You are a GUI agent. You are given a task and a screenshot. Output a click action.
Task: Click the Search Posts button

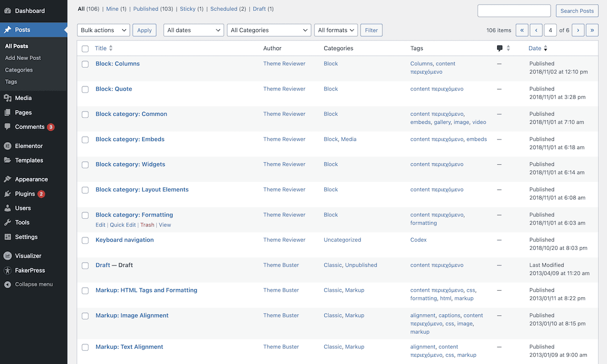pos(577,11)
